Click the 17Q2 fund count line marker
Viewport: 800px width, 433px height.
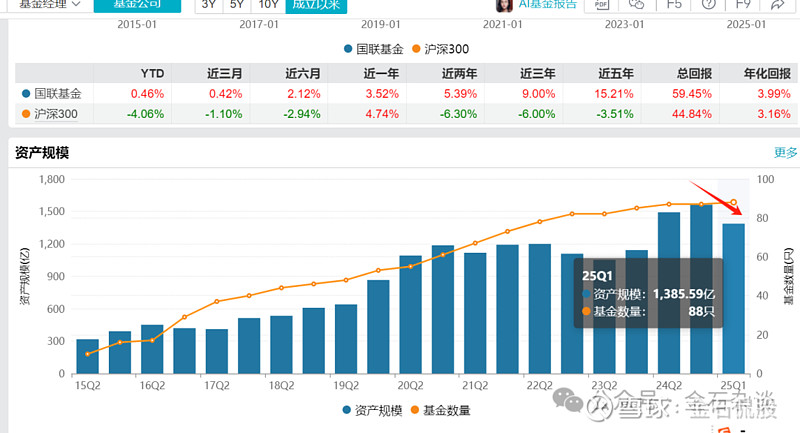pos(217,301)
